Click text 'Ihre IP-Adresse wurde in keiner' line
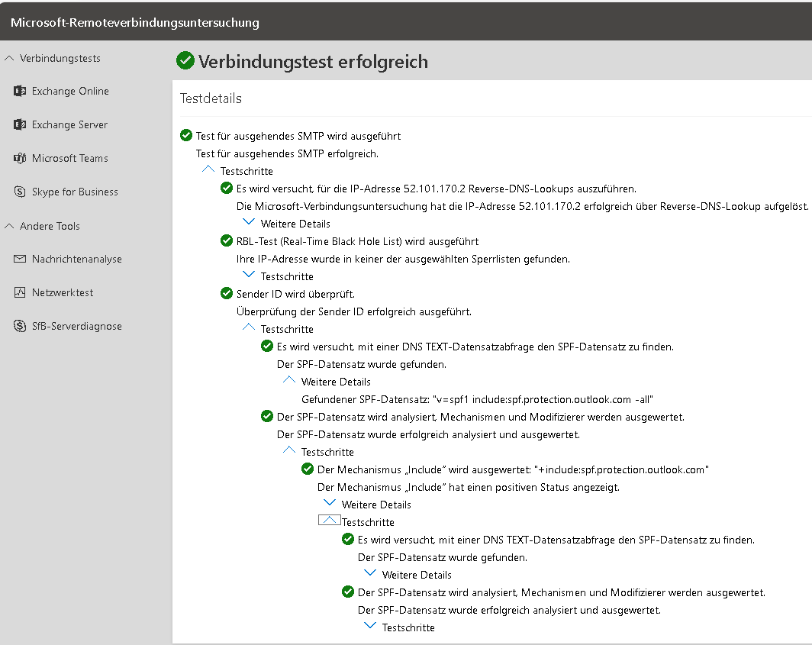 (404, 259)
